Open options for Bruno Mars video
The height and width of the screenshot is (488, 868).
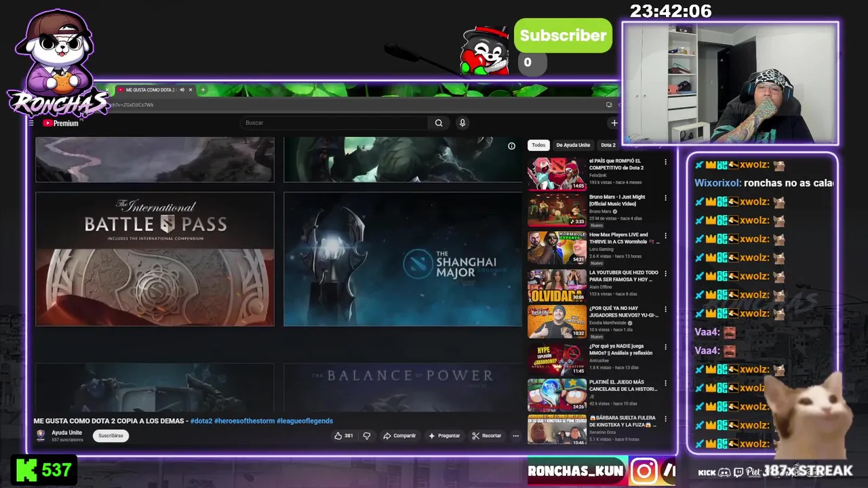pos(665,198)
